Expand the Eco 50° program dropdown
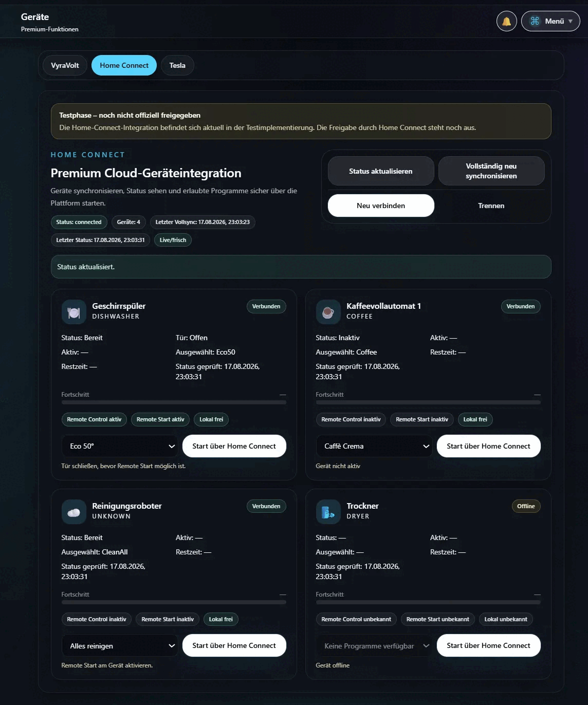 (x=120, y=446)
